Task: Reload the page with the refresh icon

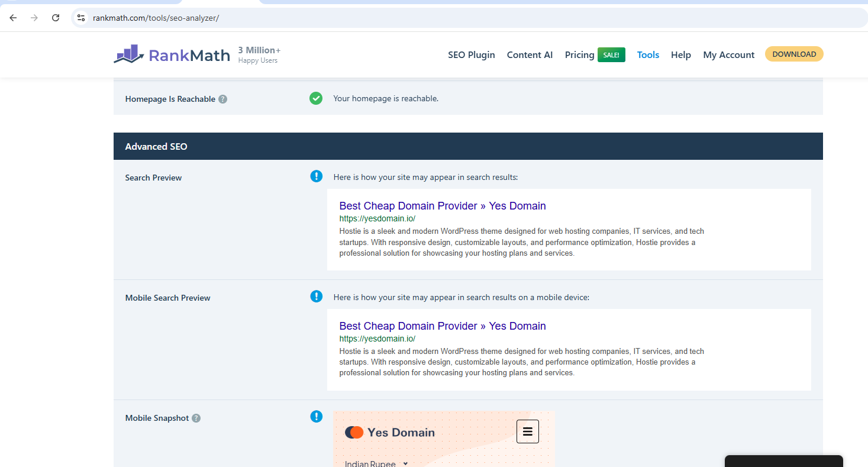Action: (56, 18)
